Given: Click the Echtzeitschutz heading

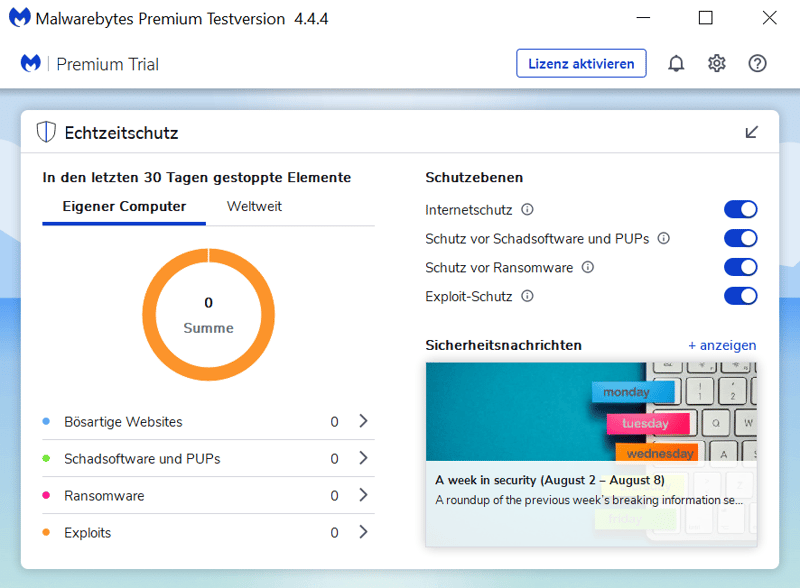Looking at the screenshot, I should pos(121,133).
